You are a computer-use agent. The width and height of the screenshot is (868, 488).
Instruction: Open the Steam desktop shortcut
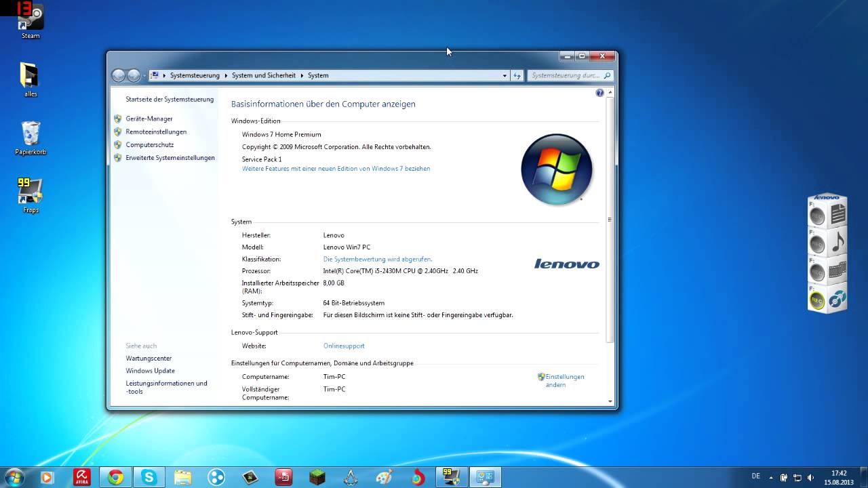[x=30, y=20]
